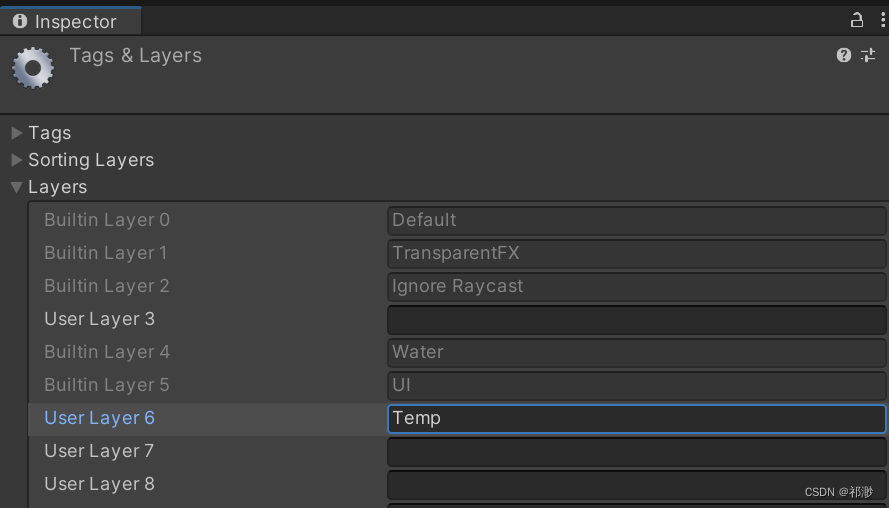This screenshot has width=889, height=508.
Task: Toggle the Inspector padlock icon
Action: pos(856,20)
